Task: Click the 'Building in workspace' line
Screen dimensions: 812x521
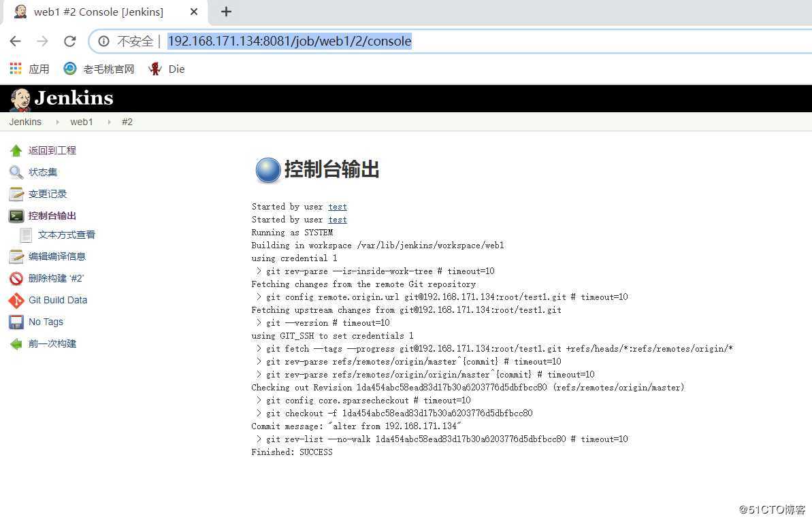Action: tap(378, 246)
